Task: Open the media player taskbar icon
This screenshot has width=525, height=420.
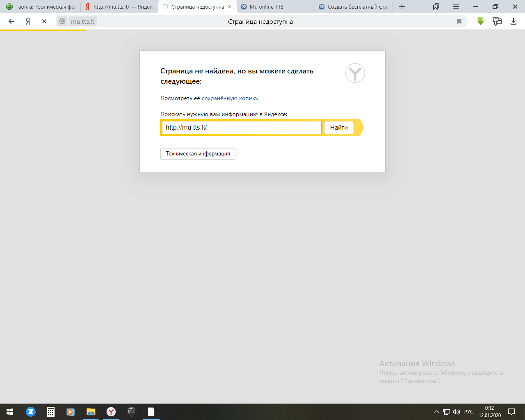Action: (71, 412)
